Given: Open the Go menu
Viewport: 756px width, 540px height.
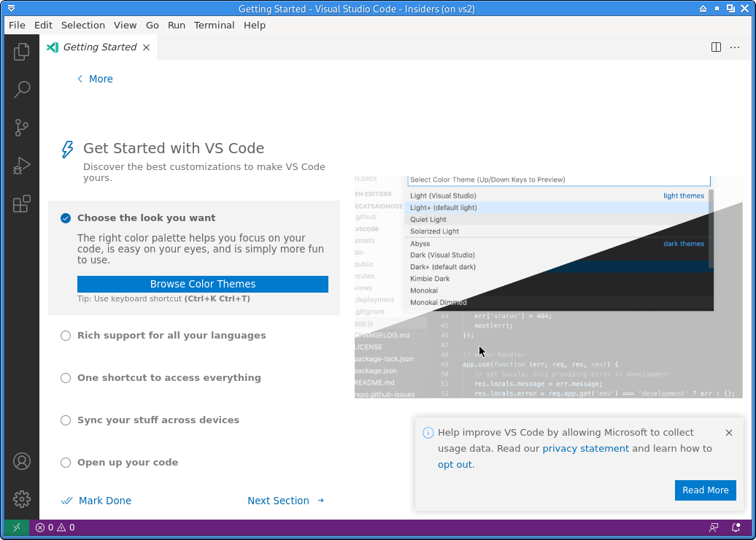Looking at the screenshot, I should (x=153, y=25).
